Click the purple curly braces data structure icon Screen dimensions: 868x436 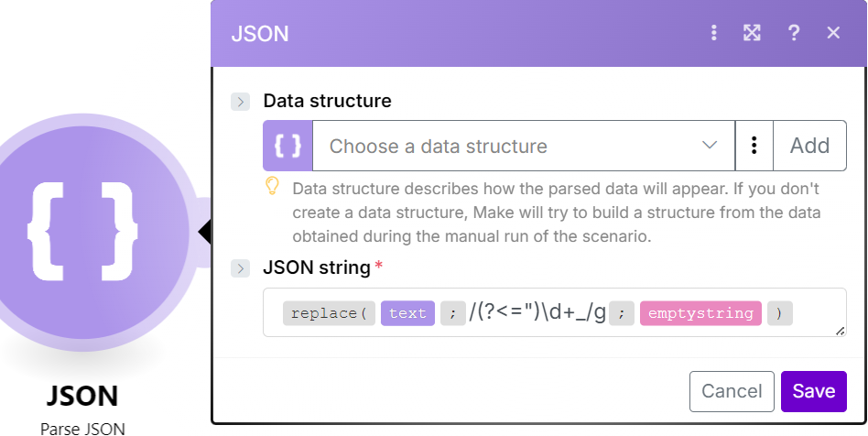pos(288,146)
